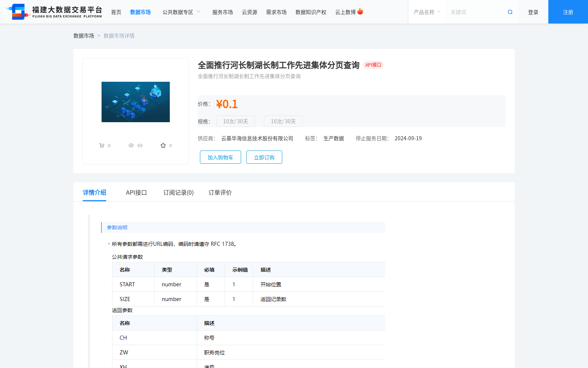Click the START parameter cell
Image resolution: width=588 pixels, height=368 pixels.
[133, 284]
